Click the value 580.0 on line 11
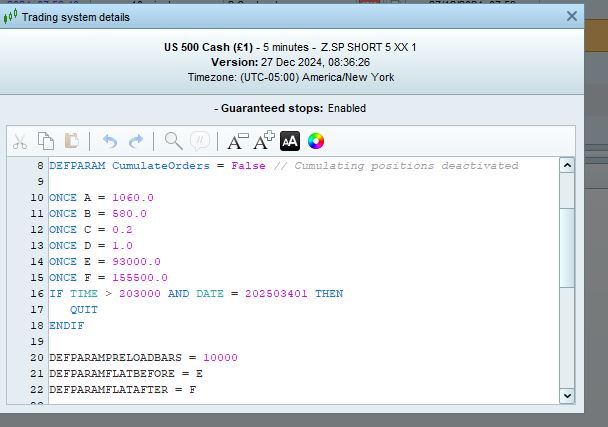Viewport: 608px width, 427px height. pyautogui.click(x=130, y=214)
